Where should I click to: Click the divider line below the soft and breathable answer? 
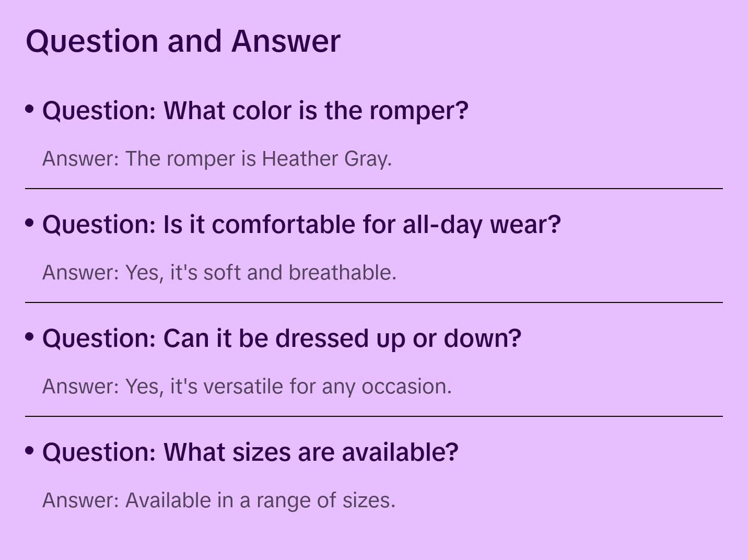coord(374,302)
